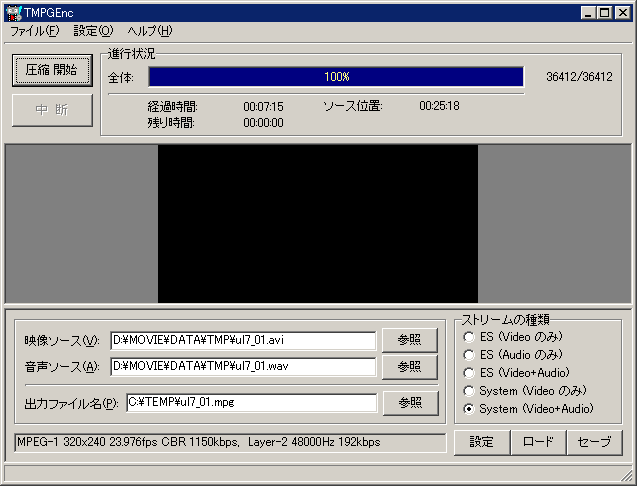Browse for the 出力ファイル名 output file
637x486 pixels.
(410, 403)
